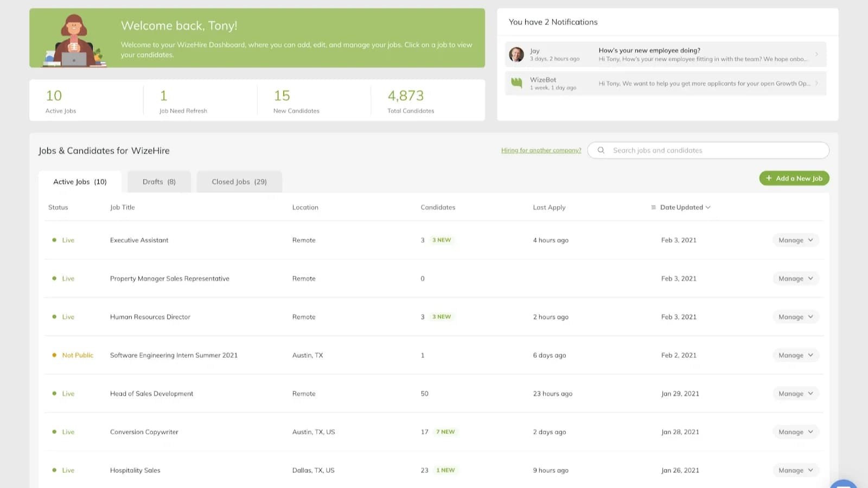Viewport: 868px width, 488px height.
Task: Click the 4,873 Total Candidates stat
Action: point(411,101)
